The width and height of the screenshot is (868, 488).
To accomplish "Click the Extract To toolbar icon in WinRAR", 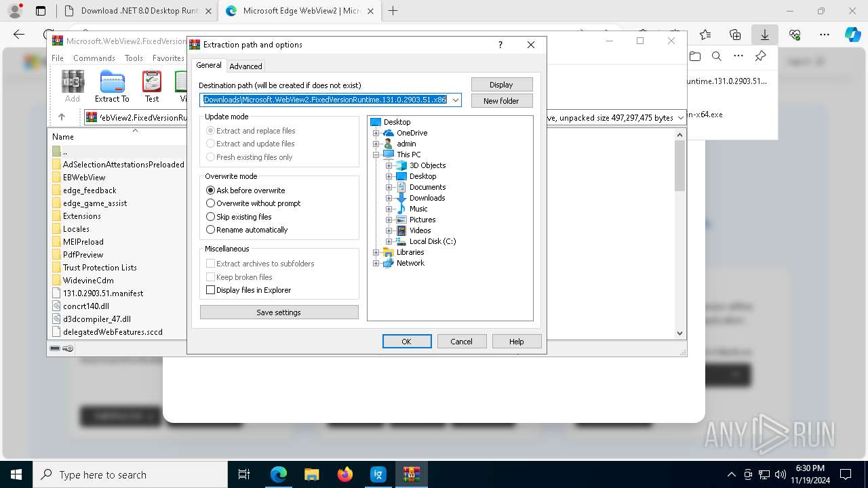I will 112,87.
